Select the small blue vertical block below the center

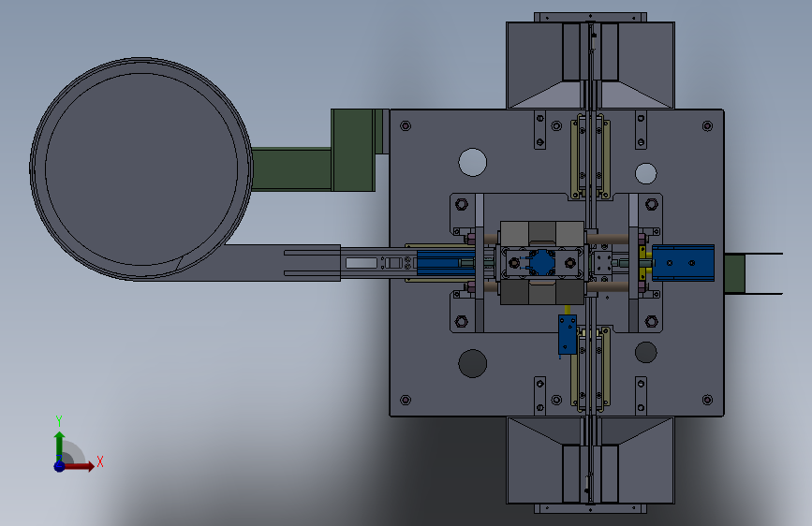coord(568,335)
